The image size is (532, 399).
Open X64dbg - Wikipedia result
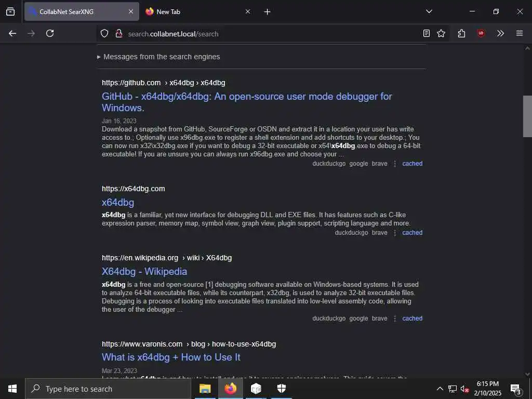[x=144, y=271]
